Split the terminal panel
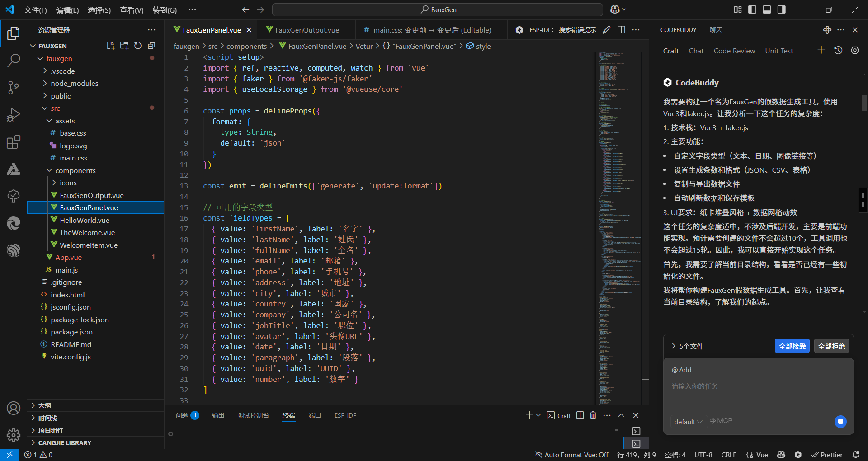This screenshot has width=868, height=461. [580, 415]
